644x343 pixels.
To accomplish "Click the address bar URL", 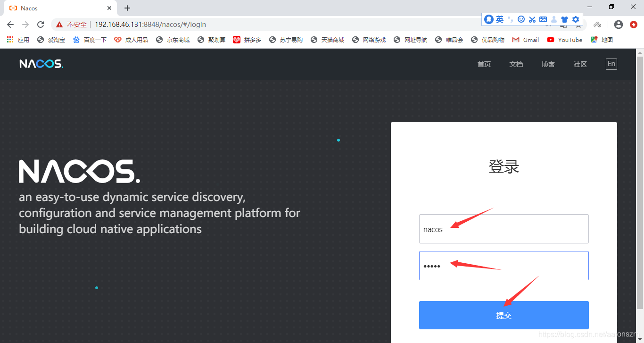I will coord(150,25).
